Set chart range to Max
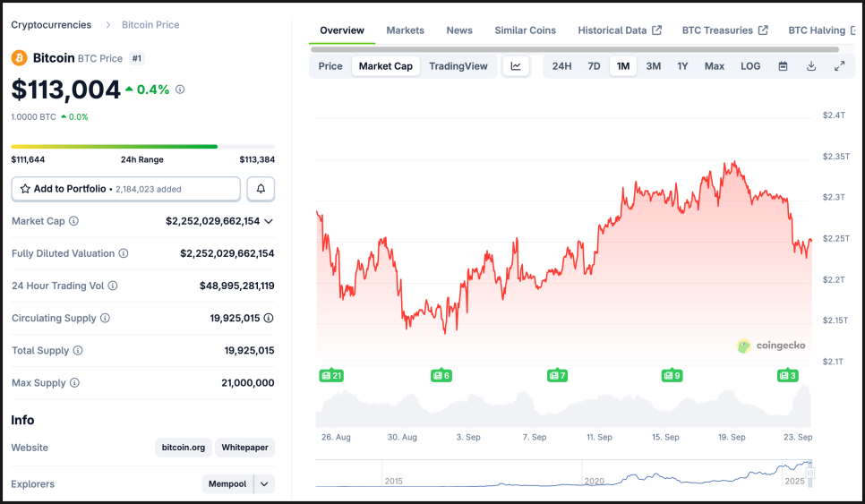Image resolution: width=865 pixels, height=504 pixels. click(x=714, y=66)
